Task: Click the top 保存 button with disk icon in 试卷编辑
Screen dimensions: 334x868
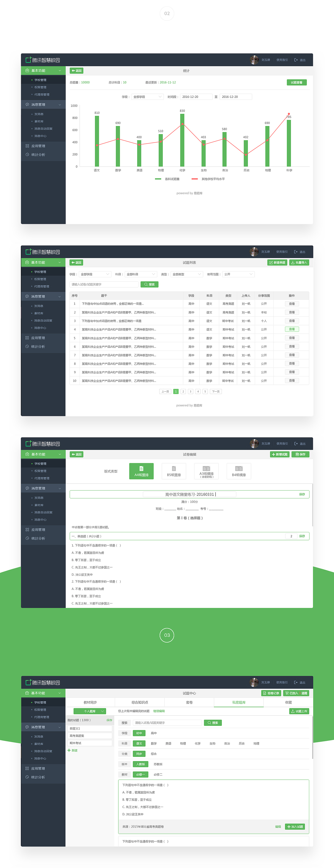Action: pyautogui.click(x=300, y=454)
